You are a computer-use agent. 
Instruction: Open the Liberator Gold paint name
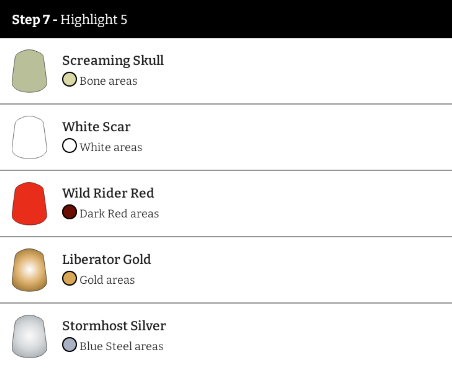tap(107, 259)
